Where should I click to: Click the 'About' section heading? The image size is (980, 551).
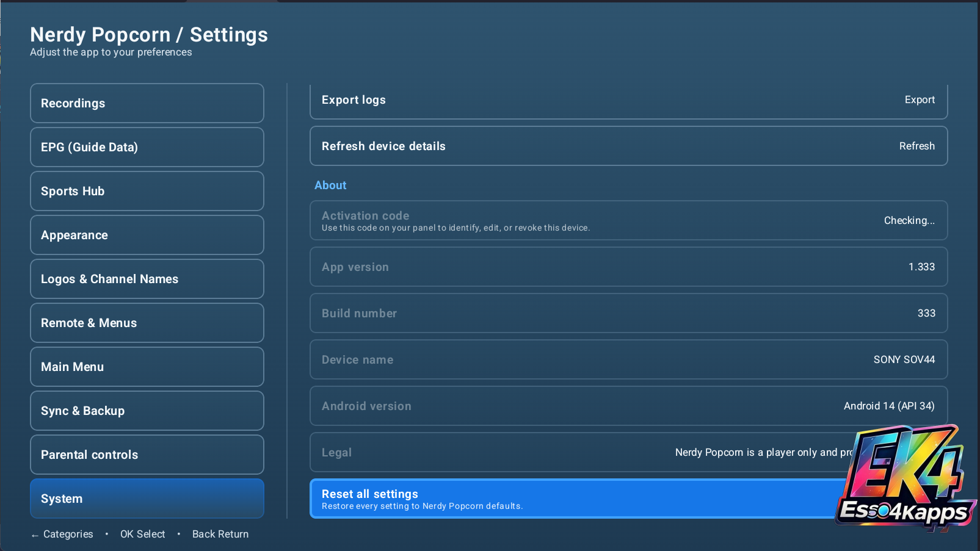(330, 185)
